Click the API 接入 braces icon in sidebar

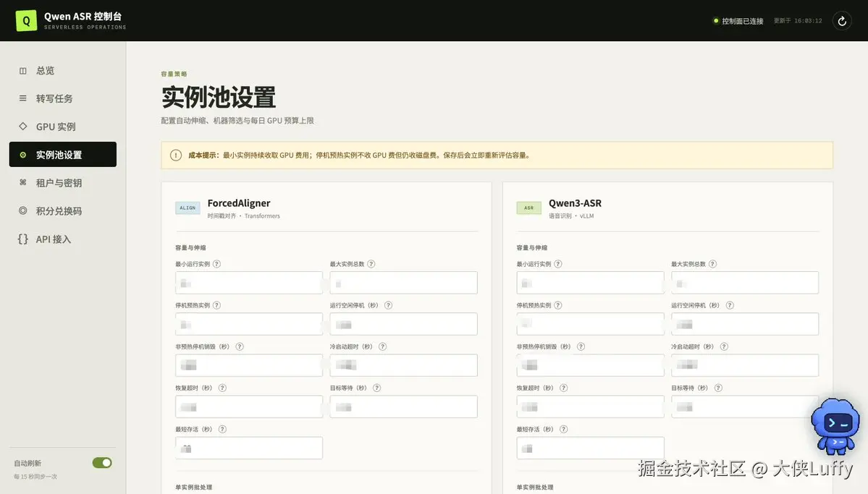pos(22,239)
